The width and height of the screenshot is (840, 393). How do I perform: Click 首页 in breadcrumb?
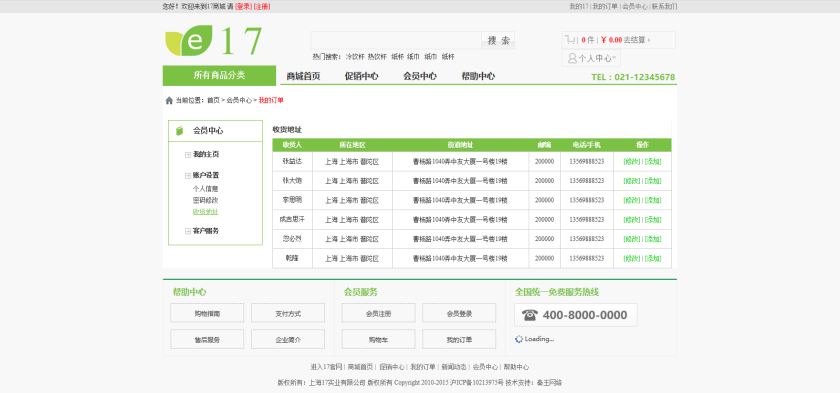coord(213,100)
